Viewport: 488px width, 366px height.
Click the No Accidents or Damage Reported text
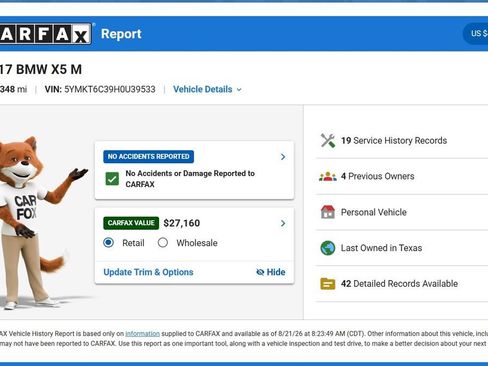coord(190,179)
